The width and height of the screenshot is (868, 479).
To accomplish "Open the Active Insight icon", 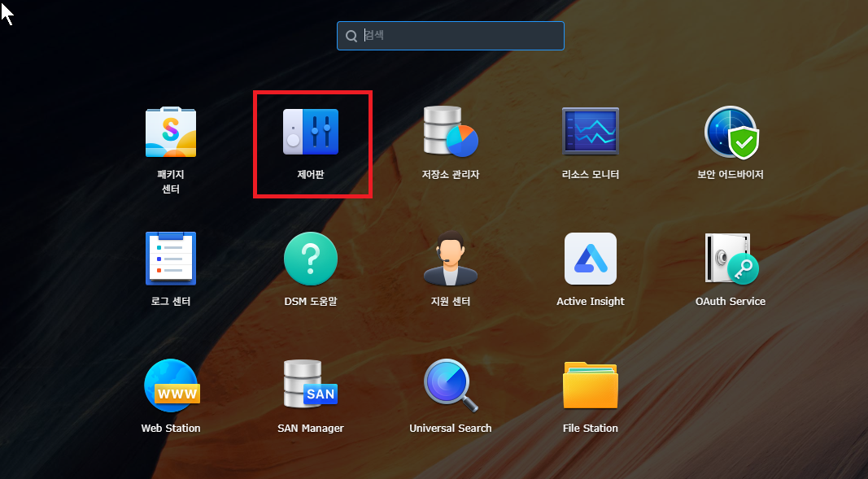I will [x=590, y=259].
